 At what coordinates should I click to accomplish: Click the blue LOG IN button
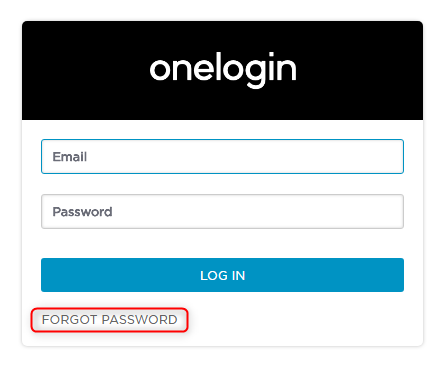point(222,275)
